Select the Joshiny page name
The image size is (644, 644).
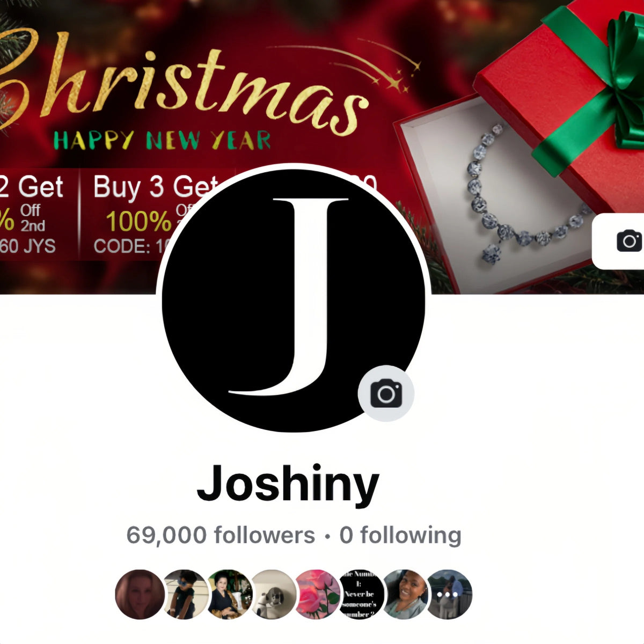[288, 485]
